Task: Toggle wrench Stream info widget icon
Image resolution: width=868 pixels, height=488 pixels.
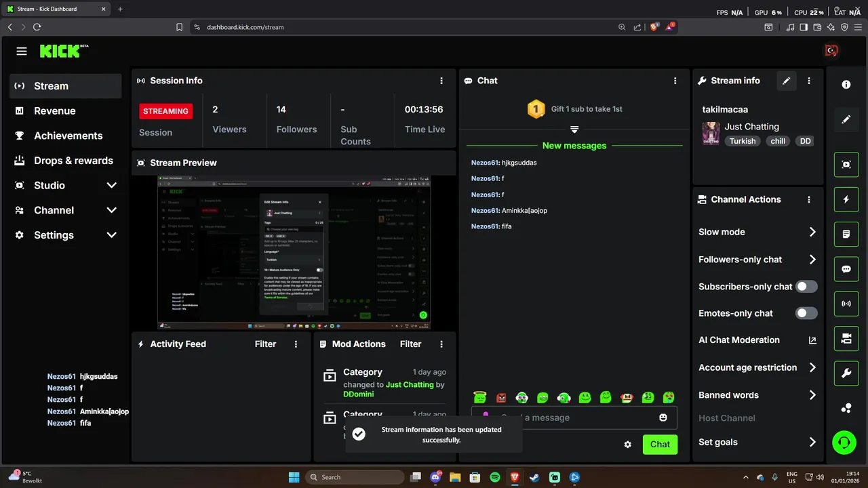Action: tap(846, 373)
